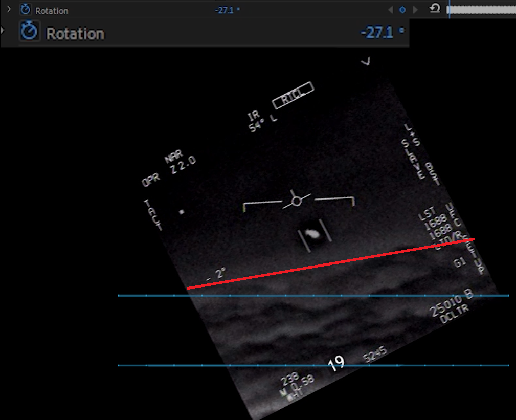Click the curved-arrow reset icon
Screen dimensions: 516x420
click(435, 9)
